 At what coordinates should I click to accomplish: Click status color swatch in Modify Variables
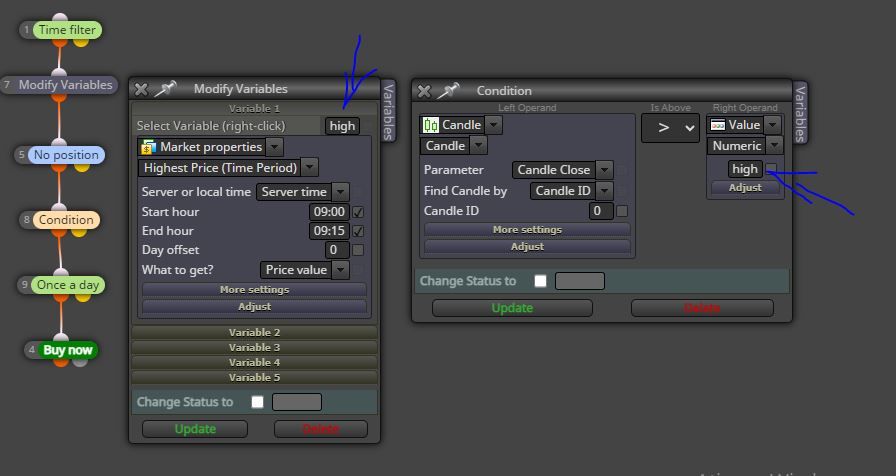pos(297,402)
